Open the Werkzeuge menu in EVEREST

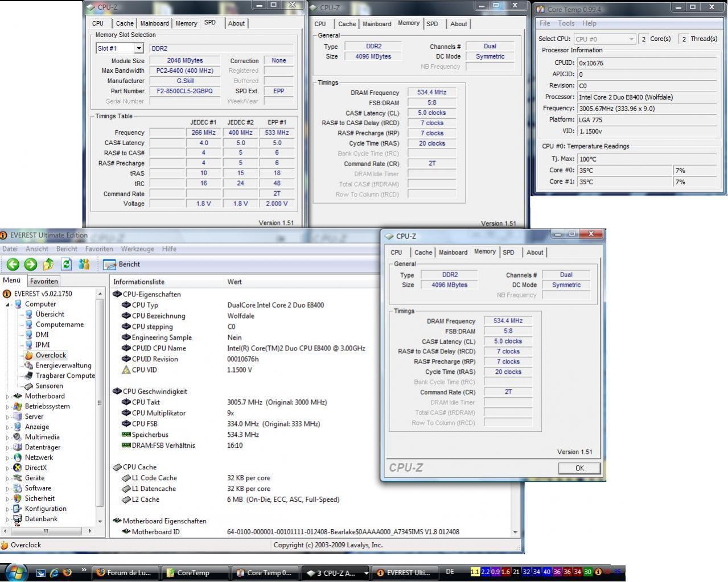coord(137,249)
